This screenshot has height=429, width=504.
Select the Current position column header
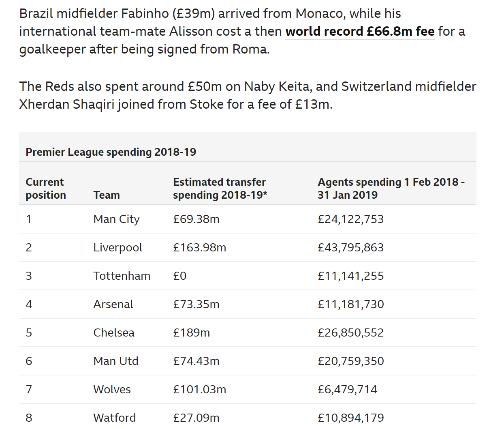tap(46, 189)
